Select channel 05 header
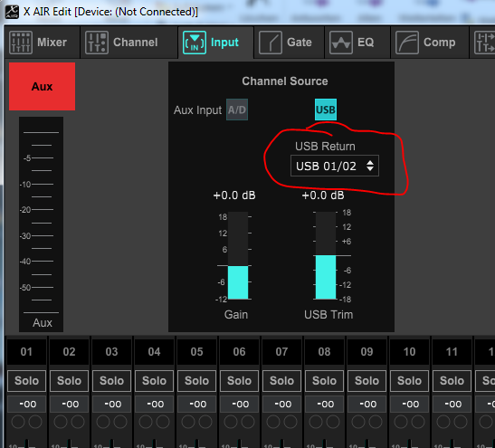This screenshot has height=448, width=495. pos(196,352)
